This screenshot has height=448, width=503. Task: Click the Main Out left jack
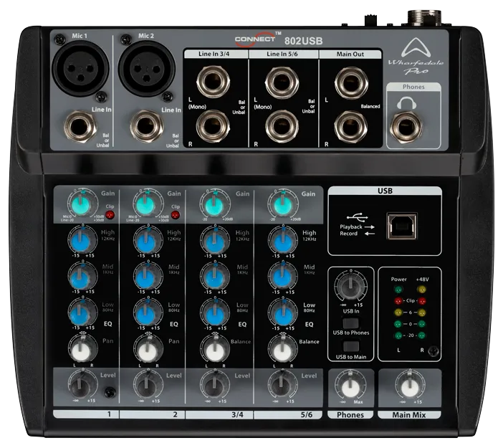click(x=348, y=80)
